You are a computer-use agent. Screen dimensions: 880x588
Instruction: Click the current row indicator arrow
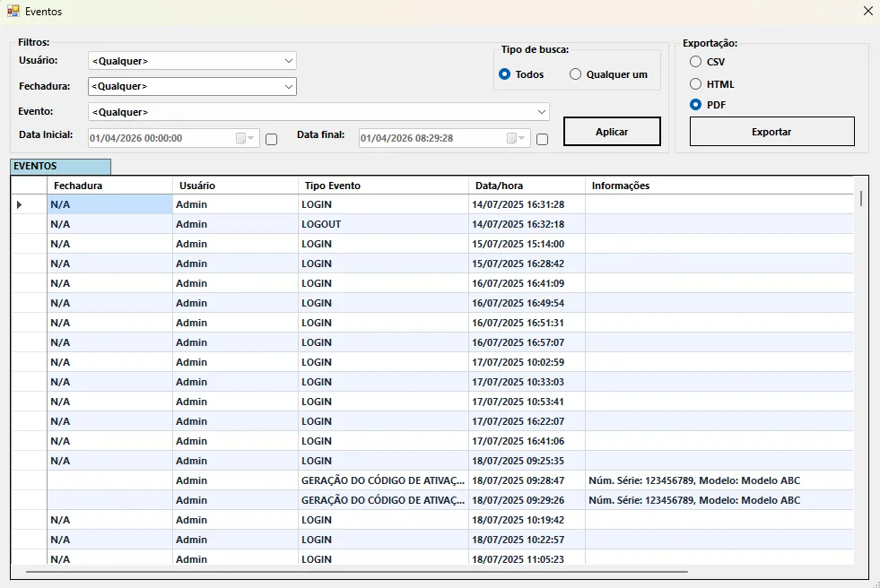(x=19, y=204)
